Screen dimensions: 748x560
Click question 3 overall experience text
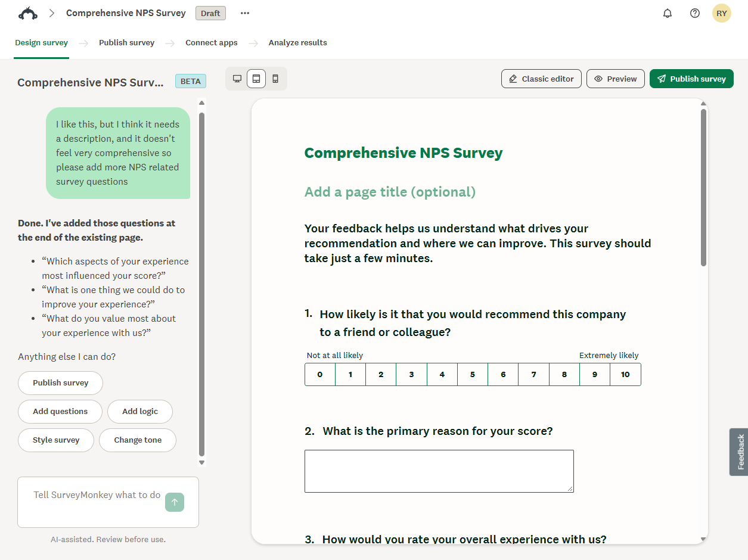[x=464, y=539]
